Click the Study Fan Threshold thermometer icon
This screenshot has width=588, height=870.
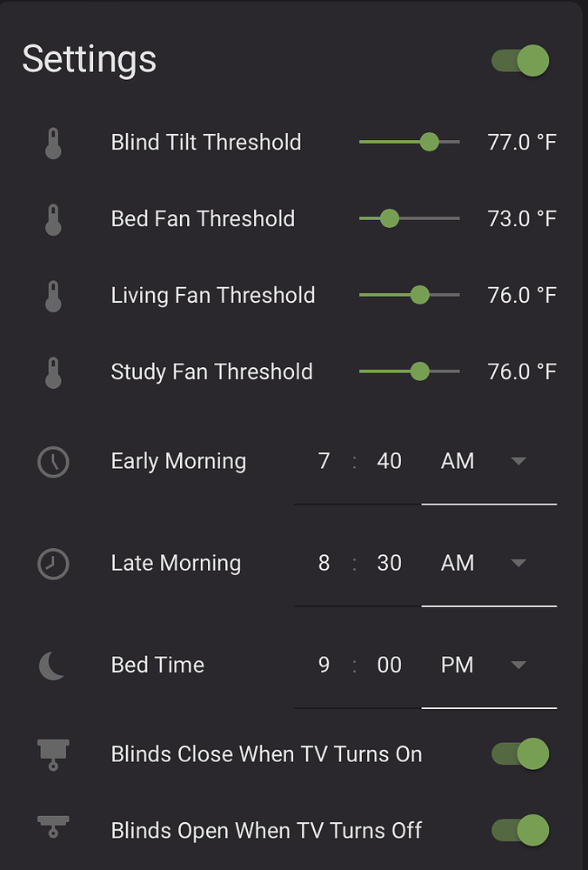[52, 371]
